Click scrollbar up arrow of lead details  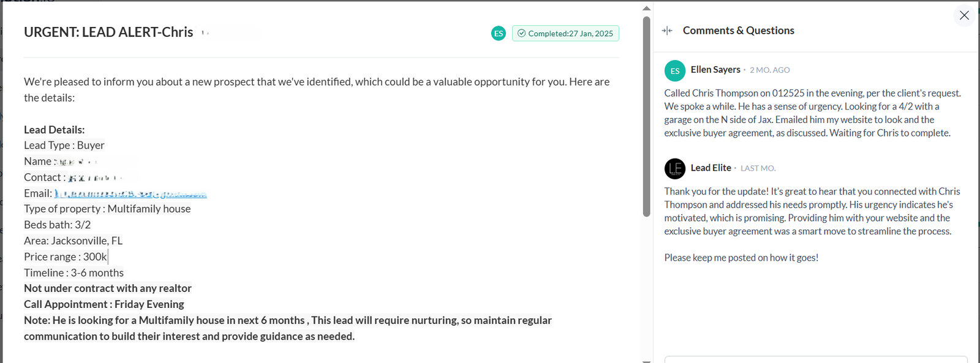[x=646, y=9]
